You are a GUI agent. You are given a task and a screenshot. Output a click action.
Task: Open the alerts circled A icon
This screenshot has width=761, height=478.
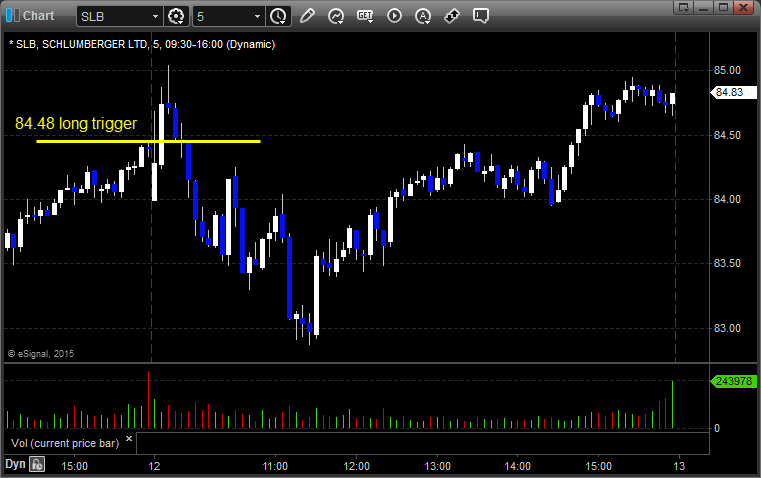point(423,16)
